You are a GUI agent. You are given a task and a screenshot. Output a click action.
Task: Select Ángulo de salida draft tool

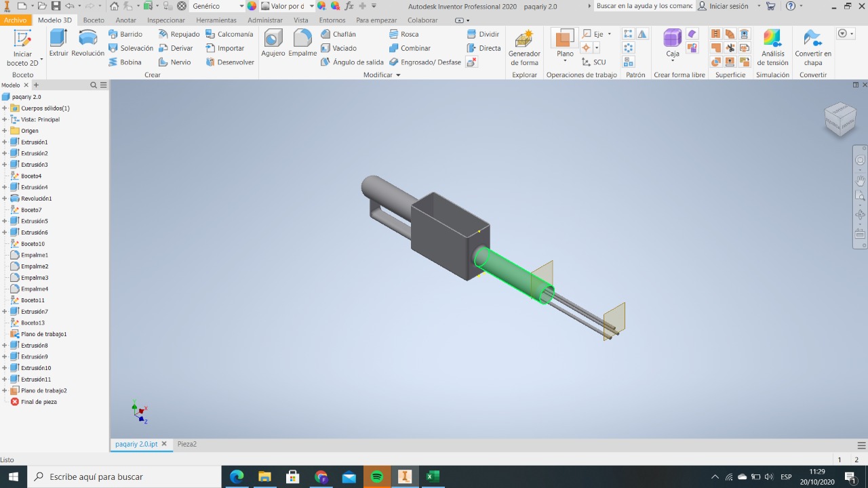353,62
